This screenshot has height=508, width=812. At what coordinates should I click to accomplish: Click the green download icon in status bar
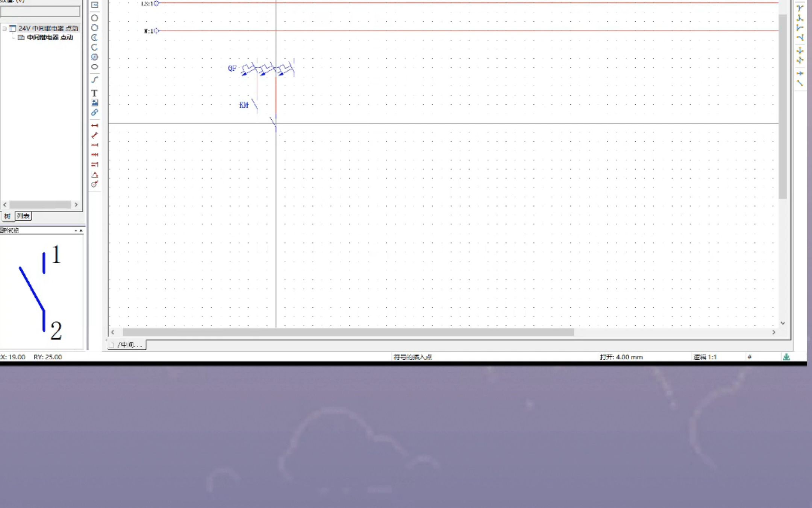click(786, 357)
